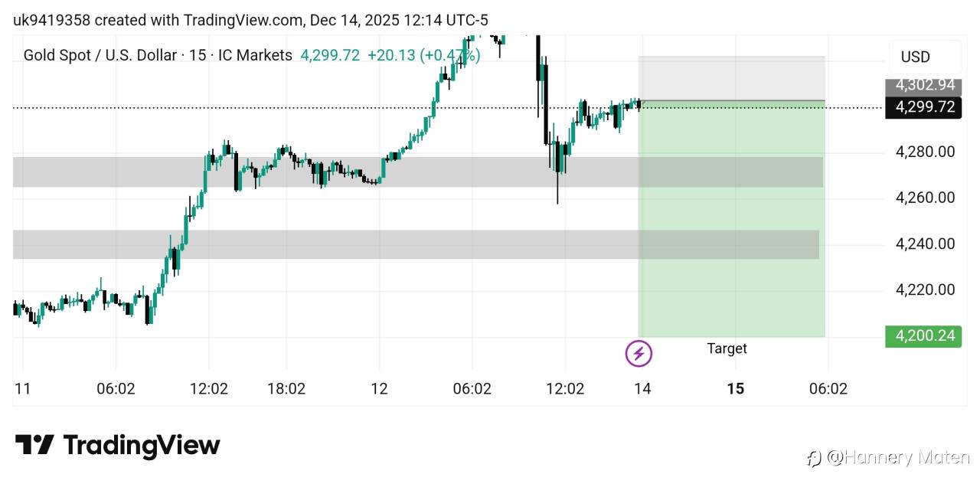Select the Target label under the position

click(727, 349)
